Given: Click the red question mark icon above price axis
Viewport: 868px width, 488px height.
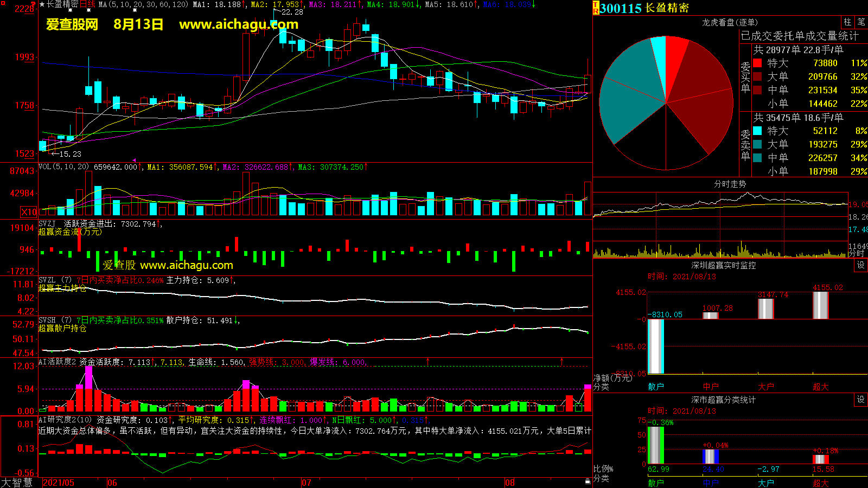Looking at the screenshot, I should 34,4.
